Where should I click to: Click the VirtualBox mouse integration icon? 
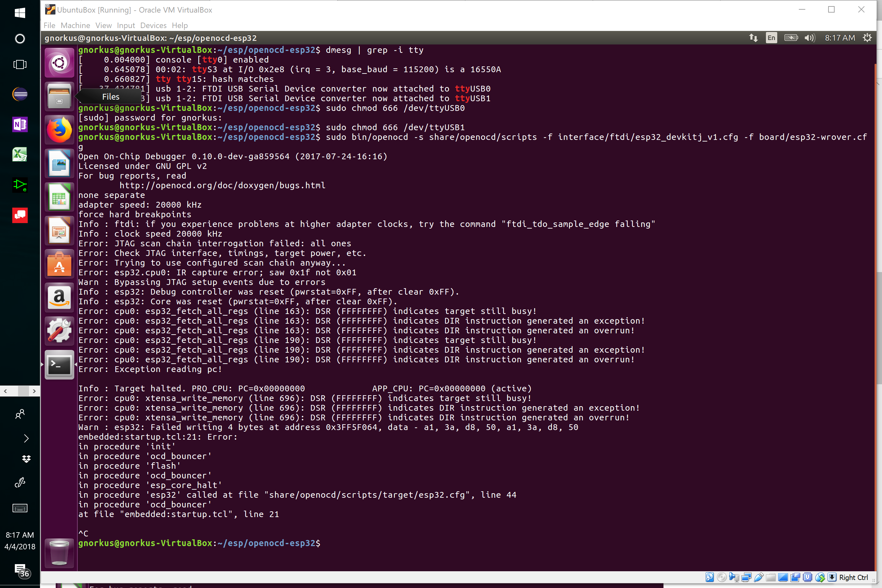[x=820, y=577]
